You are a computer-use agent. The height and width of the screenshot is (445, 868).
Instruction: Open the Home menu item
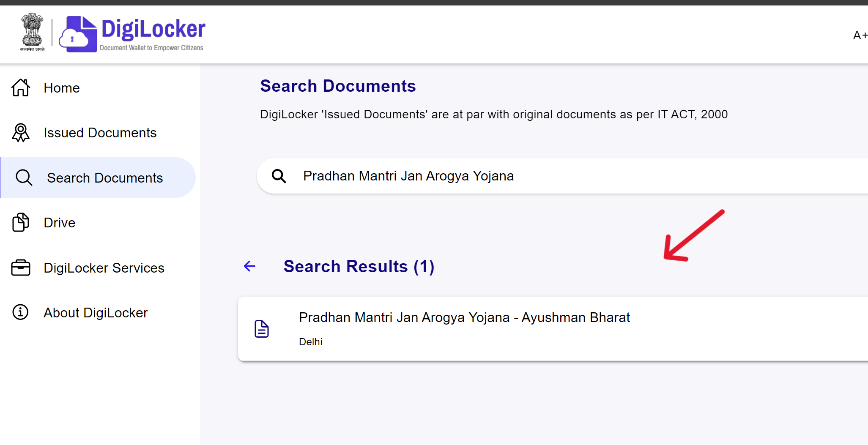coord(61,87)
